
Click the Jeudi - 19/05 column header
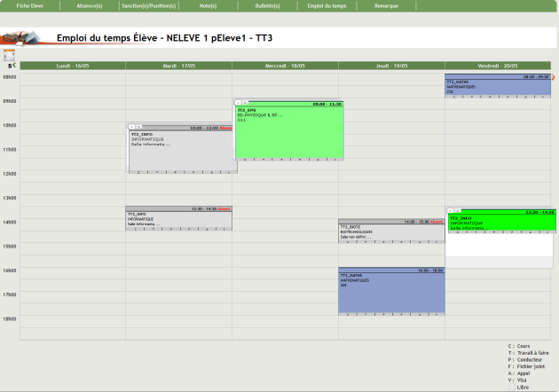point(391,66)
